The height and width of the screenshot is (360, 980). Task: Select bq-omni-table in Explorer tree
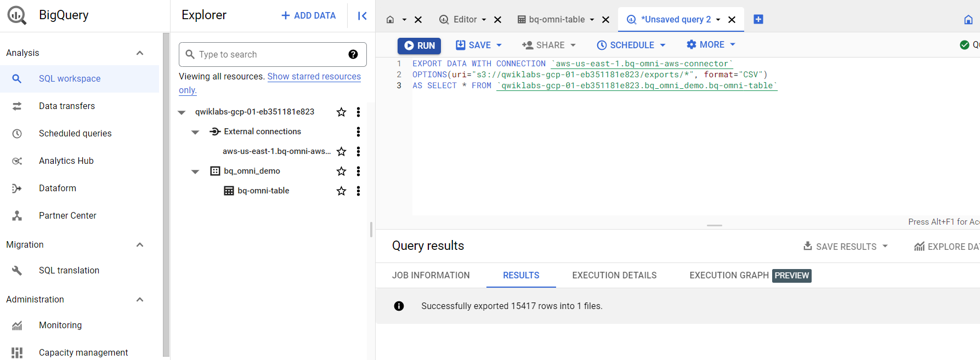[x=263, y=191]
